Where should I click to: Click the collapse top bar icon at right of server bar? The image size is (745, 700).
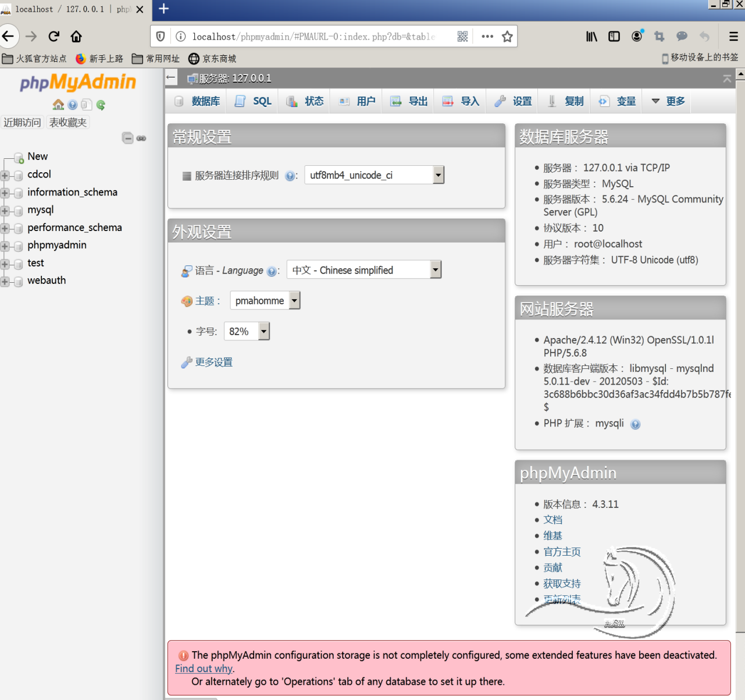pos(727,79)
